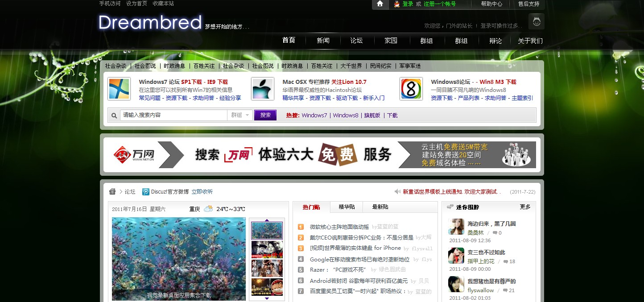Click the 登录 link

408,4
